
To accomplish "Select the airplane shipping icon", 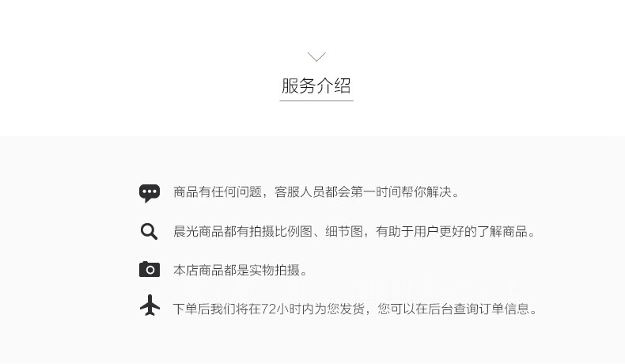I will click(x=150, y=305).
